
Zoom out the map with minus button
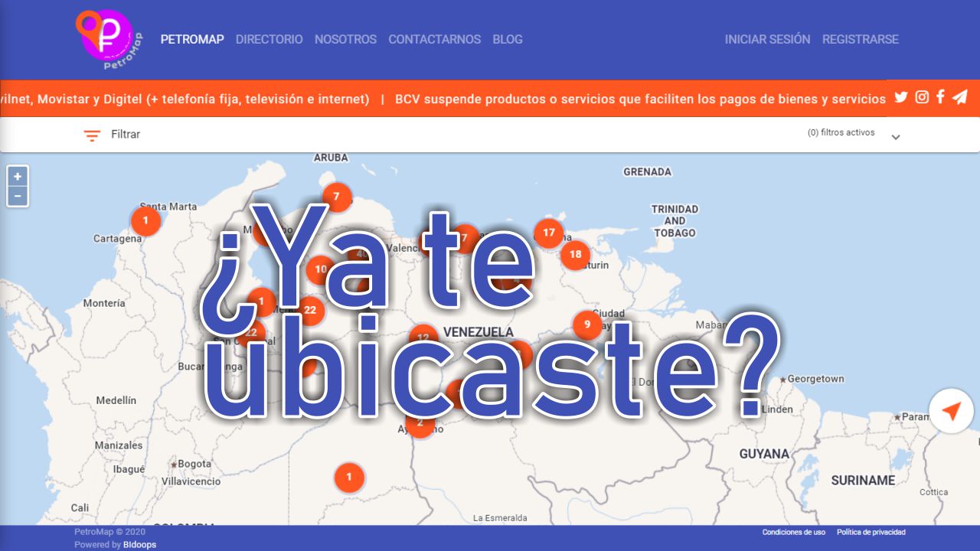click(18, 196)
